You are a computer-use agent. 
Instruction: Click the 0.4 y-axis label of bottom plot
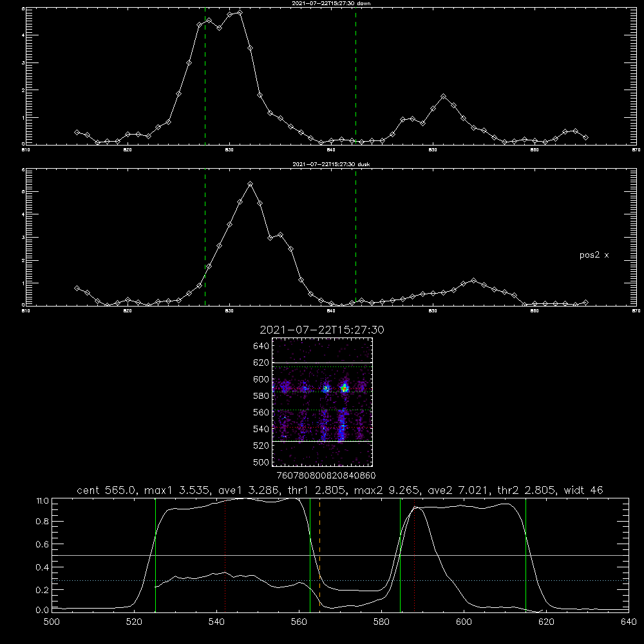click(x=43, y=567)
